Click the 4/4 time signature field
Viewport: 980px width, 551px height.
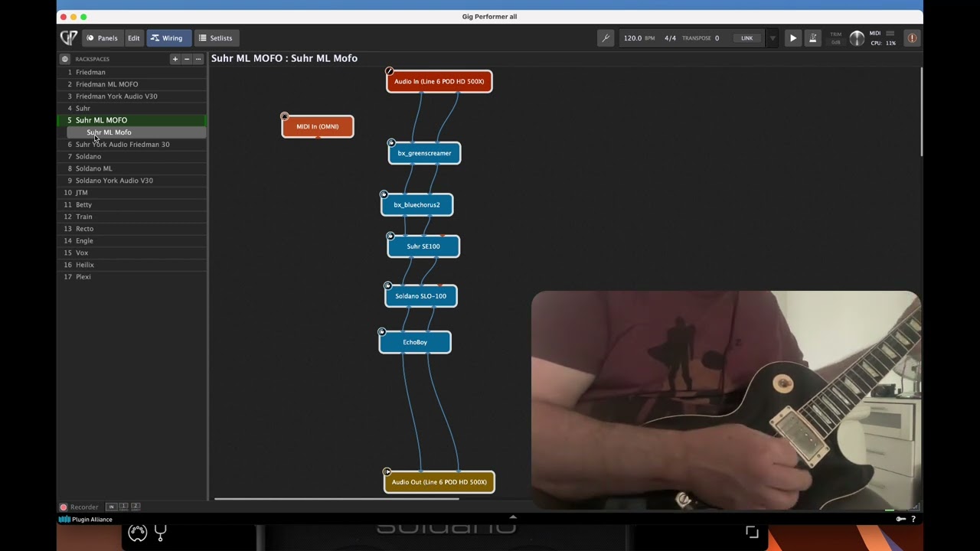[670, 38]
